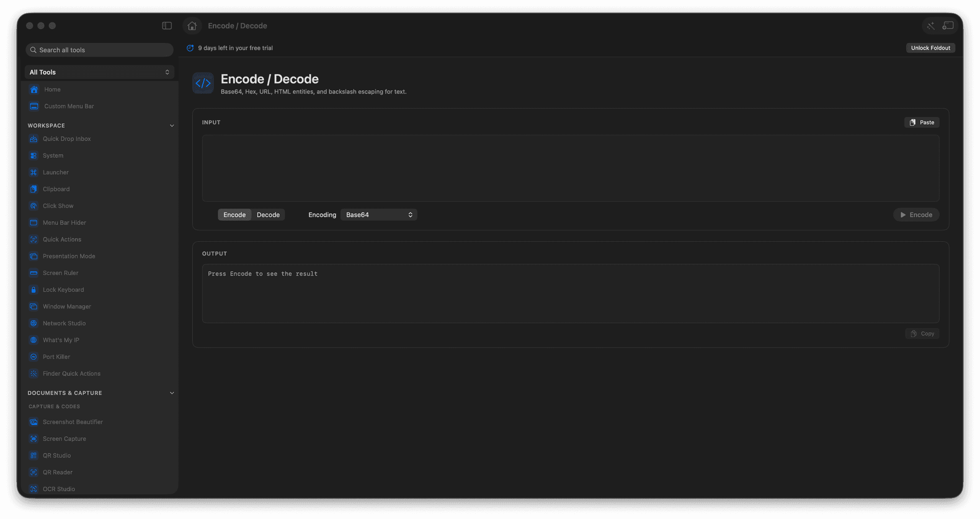Select Port Killer in sidebar
This screenshot has width=980, height=519.
tap(57, 357)
